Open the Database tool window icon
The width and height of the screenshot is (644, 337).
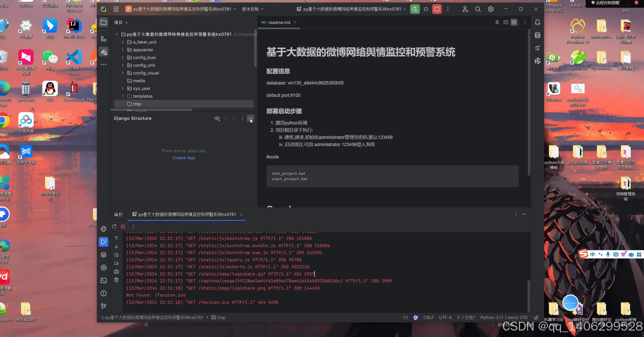pos(537,35)
